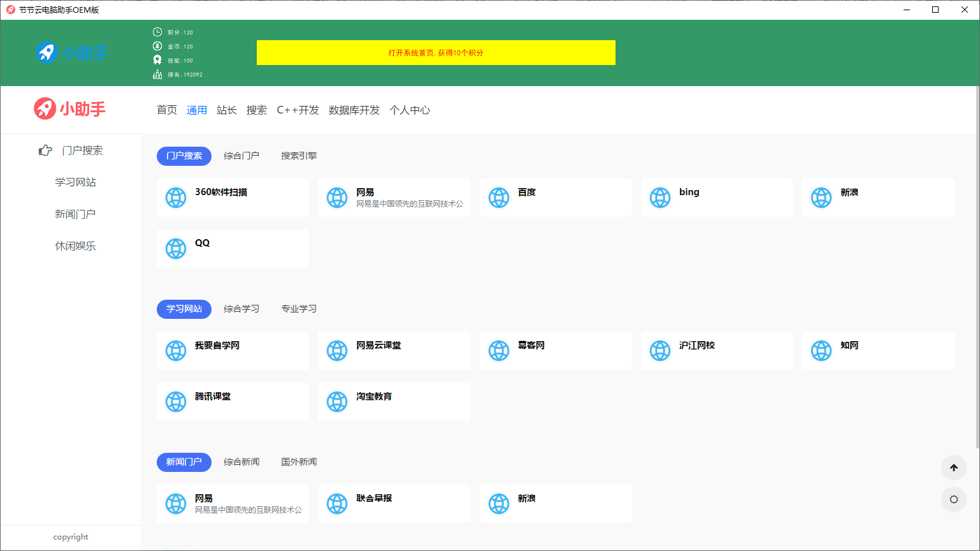This screenshot has height=551, width=980.
Task: Click the globe icon on 360软件扫描 card
Action: (x=176, y=198)
